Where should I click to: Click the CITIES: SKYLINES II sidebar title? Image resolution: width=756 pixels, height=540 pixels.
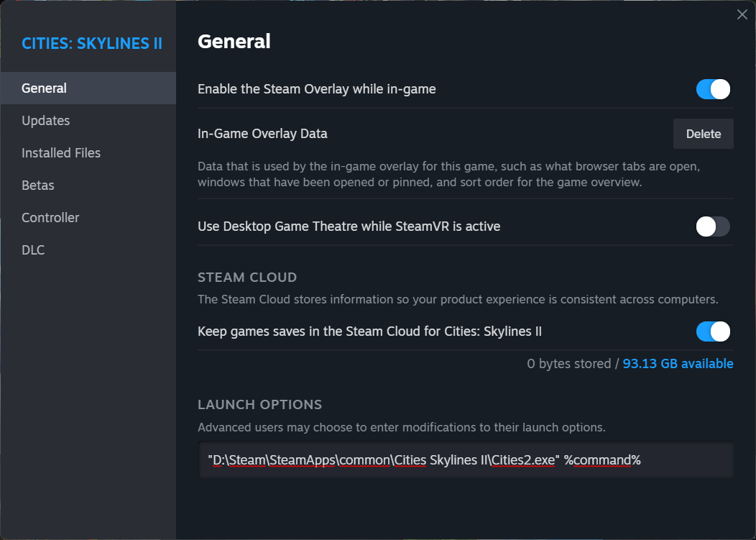click(x=92, y=43)
